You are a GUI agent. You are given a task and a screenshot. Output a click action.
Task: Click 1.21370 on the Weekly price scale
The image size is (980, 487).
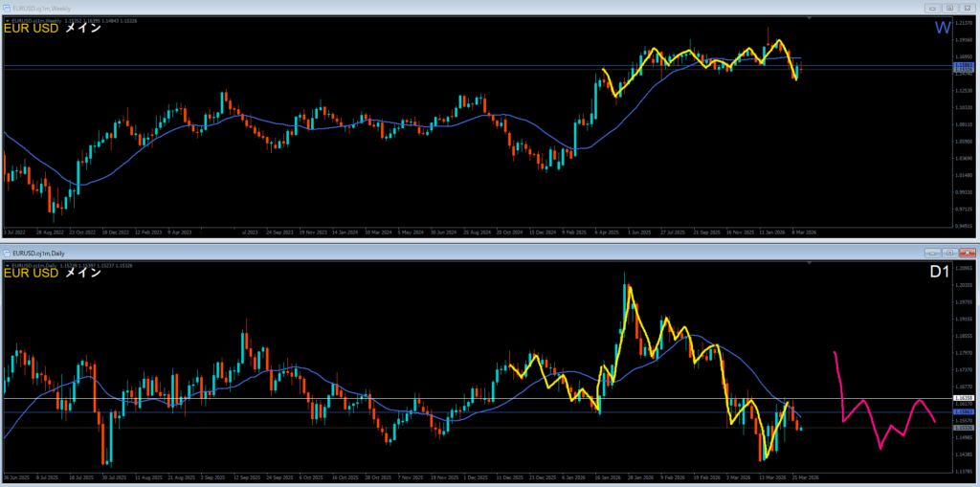click(x=963, y=23)
